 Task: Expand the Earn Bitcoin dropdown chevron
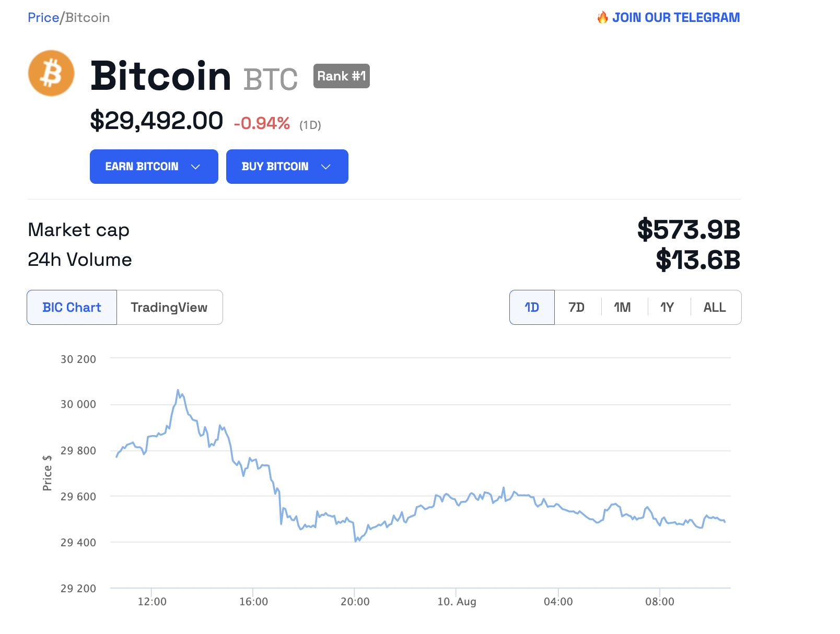[x=196, y=167]
